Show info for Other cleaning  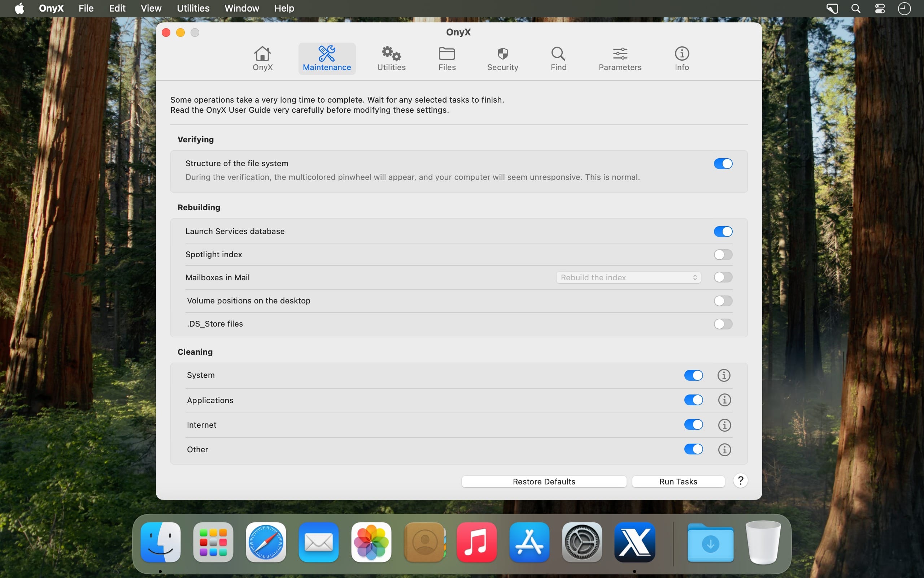(724, 449)
